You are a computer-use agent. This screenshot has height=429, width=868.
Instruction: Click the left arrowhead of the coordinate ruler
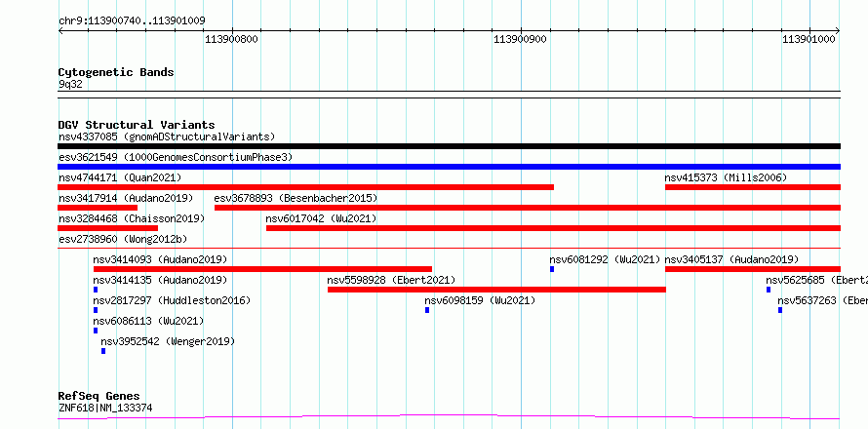(x=60, y=31)
